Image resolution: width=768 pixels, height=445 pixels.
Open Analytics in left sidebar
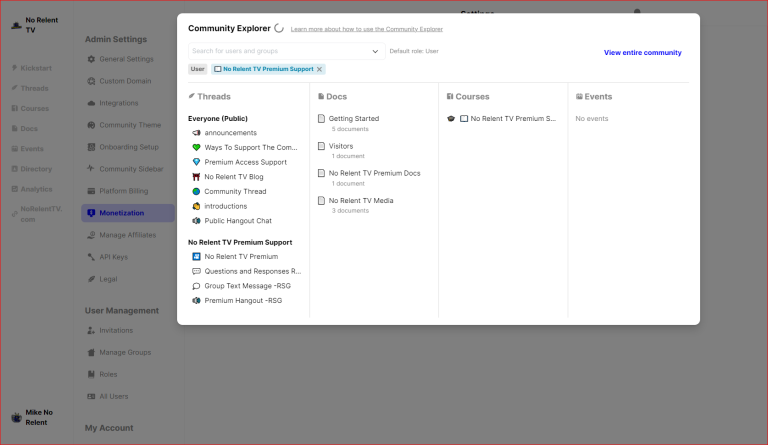pyautogui.click(x=32, y=189)
